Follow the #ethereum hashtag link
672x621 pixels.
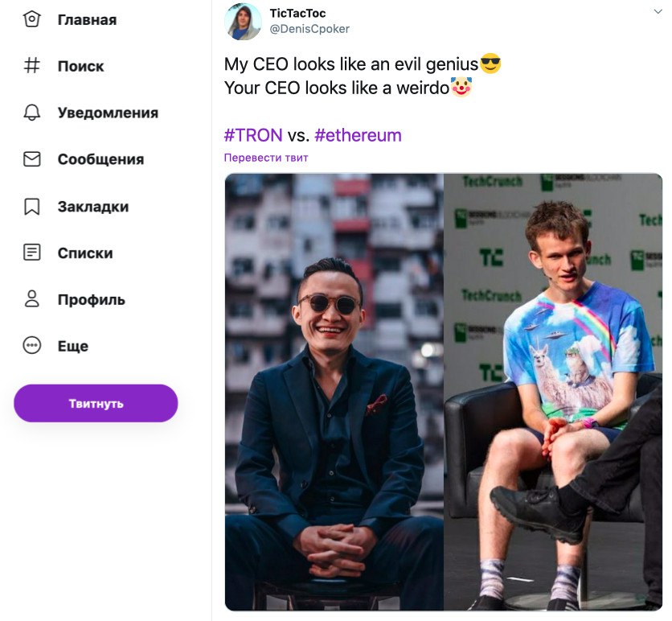[x=358, y=135]
